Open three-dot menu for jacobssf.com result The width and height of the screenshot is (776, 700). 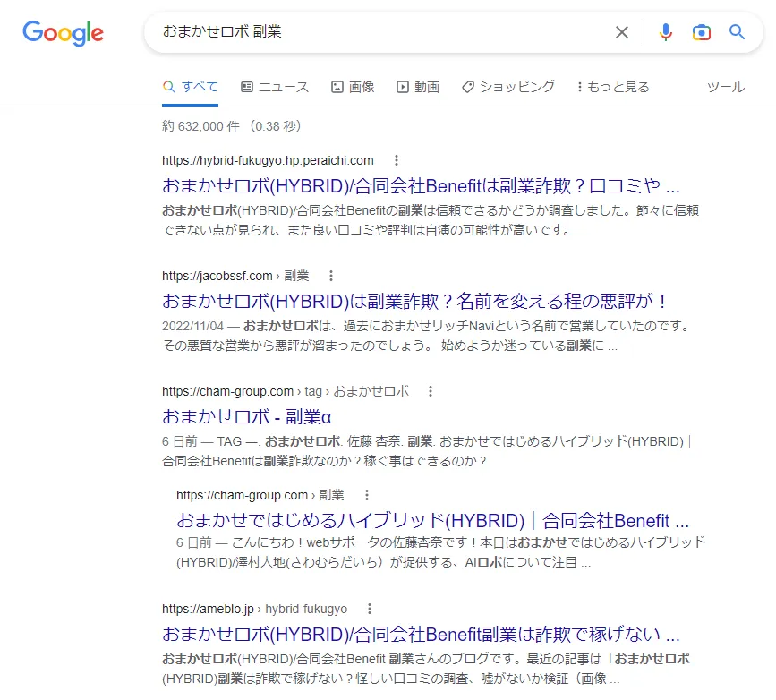[x=330, y=276]
